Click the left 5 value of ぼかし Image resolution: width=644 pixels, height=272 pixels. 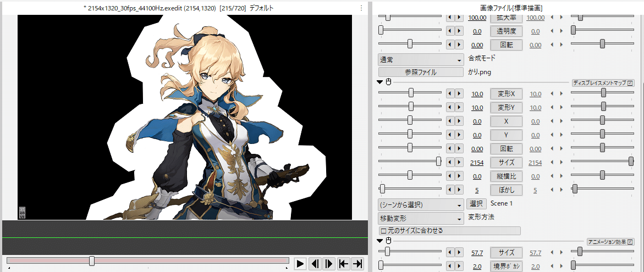477,190
